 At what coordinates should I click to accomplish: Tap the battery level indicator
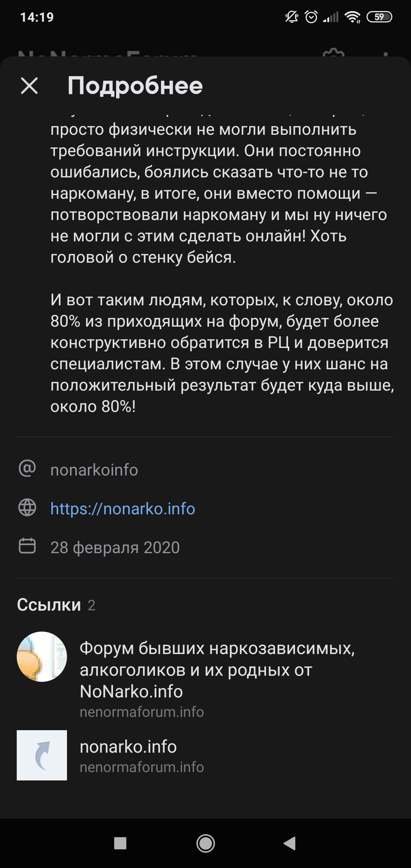pyautogui.click(x=379, y=17)
